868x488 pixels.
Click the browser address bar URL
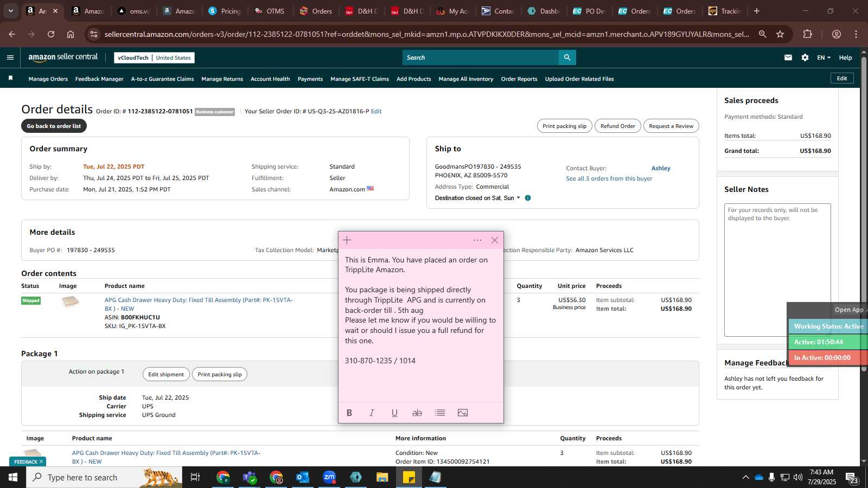click(x=426, y=34)
